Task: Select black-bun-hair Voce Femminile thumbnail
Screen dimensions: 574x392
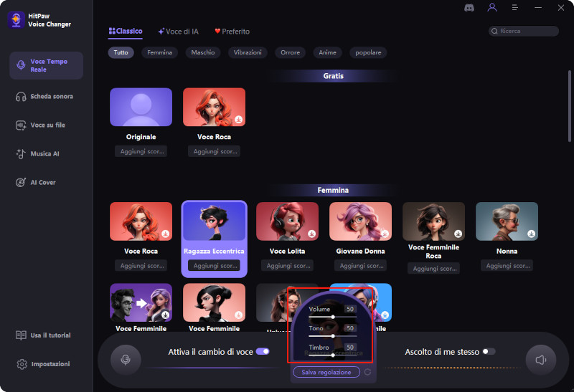Action: pos(214,302)
